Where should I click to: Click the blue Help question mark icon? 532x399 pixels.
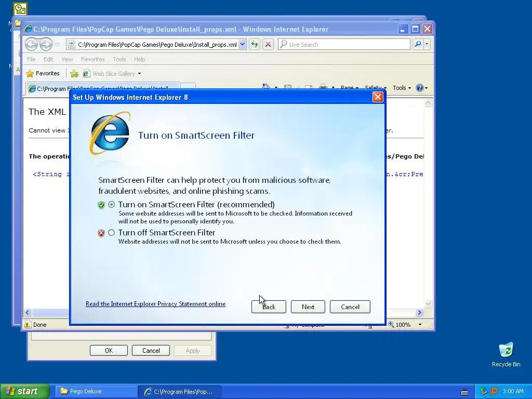pyautogui.click(x=420, y=88)
